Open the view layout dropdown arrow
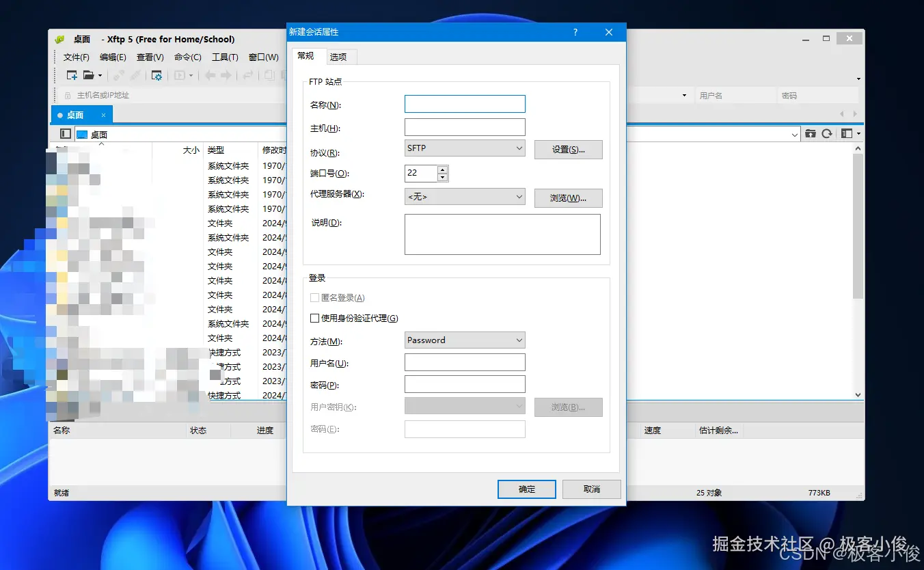Image resolution: width=924 pixels, height=570 pixels. (858, 134)
